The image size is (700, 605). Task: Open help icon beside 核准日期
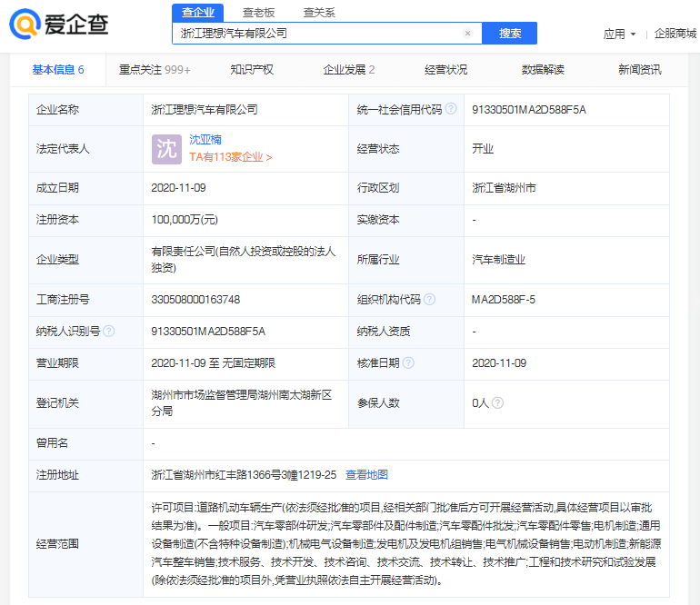click(408, 362)
